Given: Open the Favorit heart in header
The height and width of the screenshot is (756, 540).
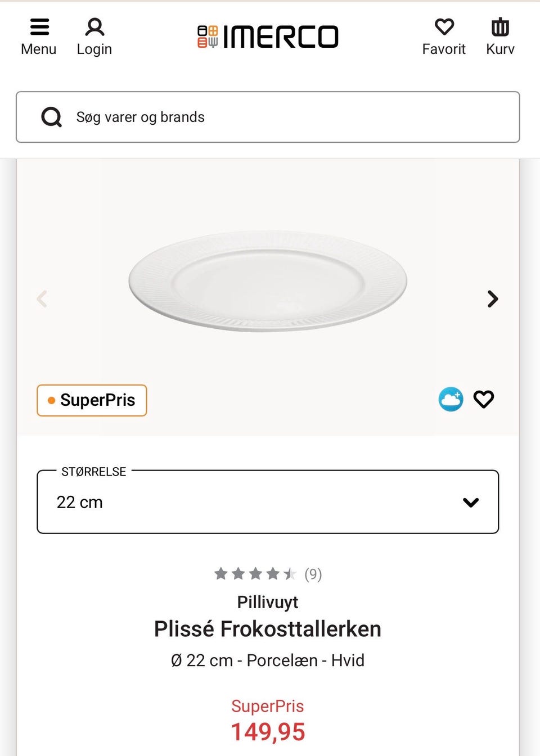Looking at the screenshot, I should point(444,27).
